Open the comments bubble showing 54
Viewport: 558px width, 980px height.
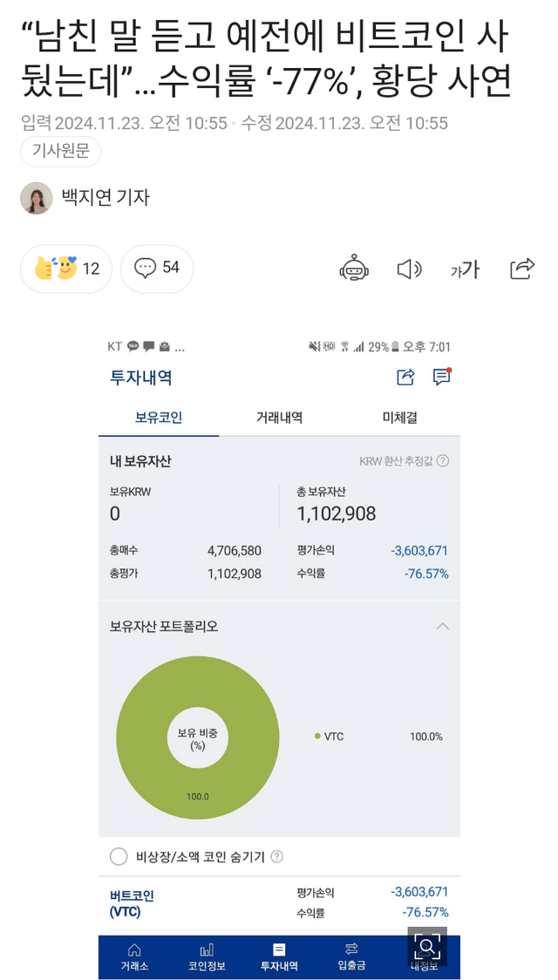(157, 269)
